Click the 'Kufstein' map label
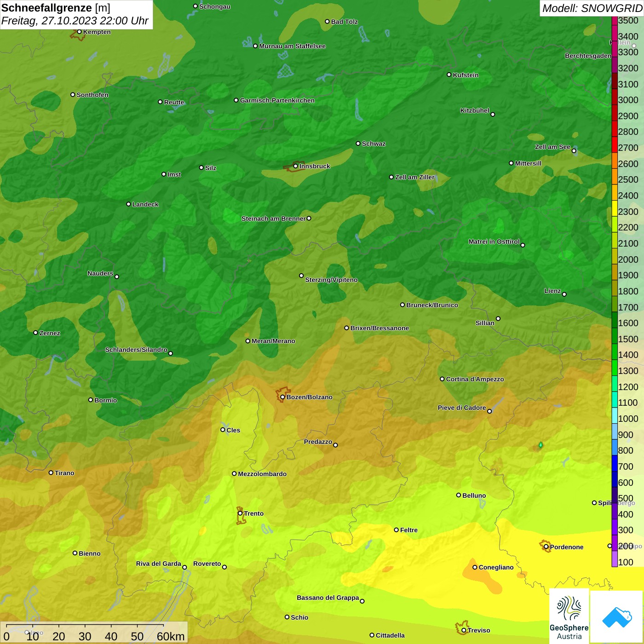This screenshot has width=644, height=644. click(x=466, y=75)
